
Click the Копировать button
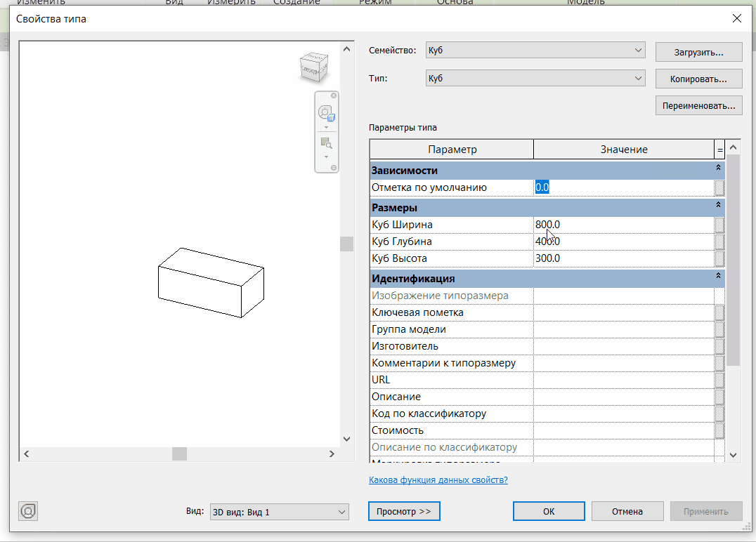[698, 79]
